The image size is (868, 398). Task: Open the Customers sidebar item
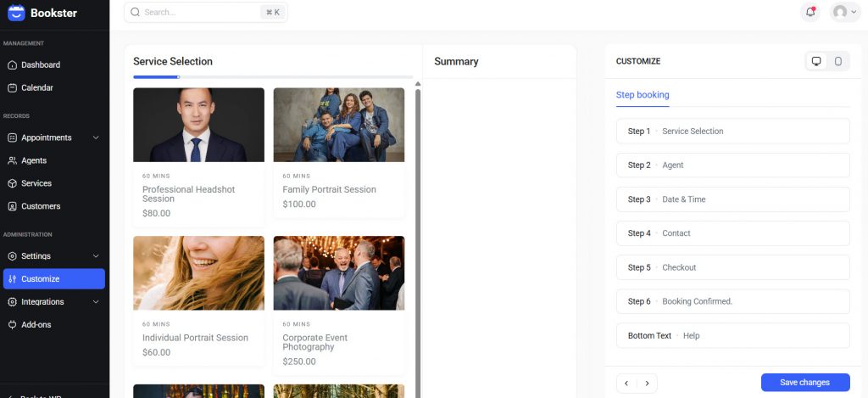[41, 206]
